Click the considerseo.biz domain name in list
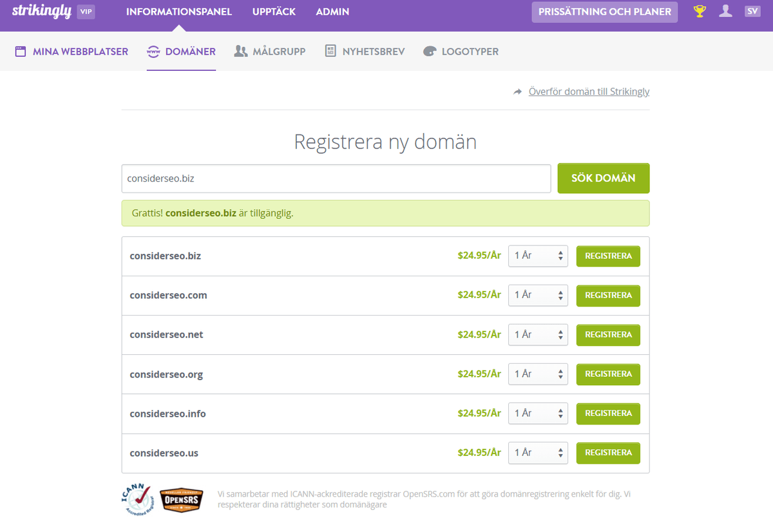The width and height of the screenshot is (773, 532). (x=166, y=256)
